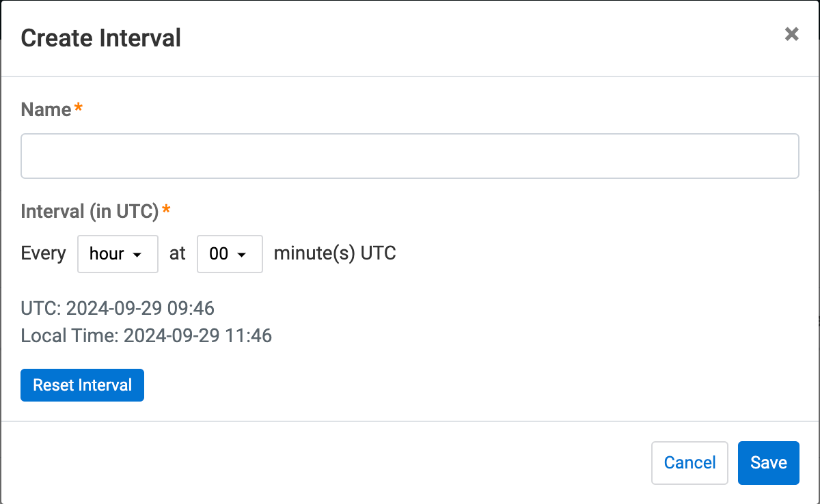Image resolution: width=820 pixels, height=504 pixels.
Task: Close the Create Interval dialog
Action: click(791, 35)
